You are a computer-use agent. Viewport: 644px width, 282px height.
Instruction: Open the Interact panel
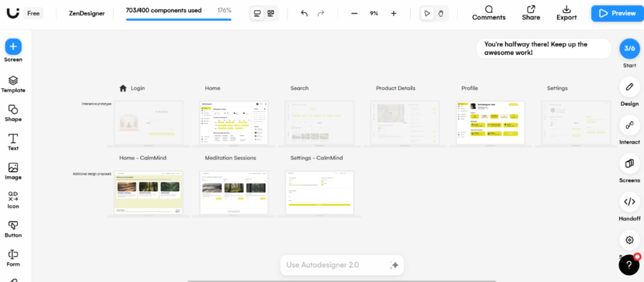(630, 125)
